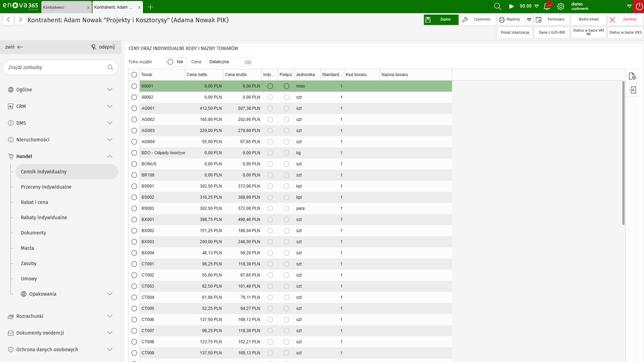Open Rabaty indywidualne in sidebar
Viewport: 644px width, 362px height.
(44, 217)
